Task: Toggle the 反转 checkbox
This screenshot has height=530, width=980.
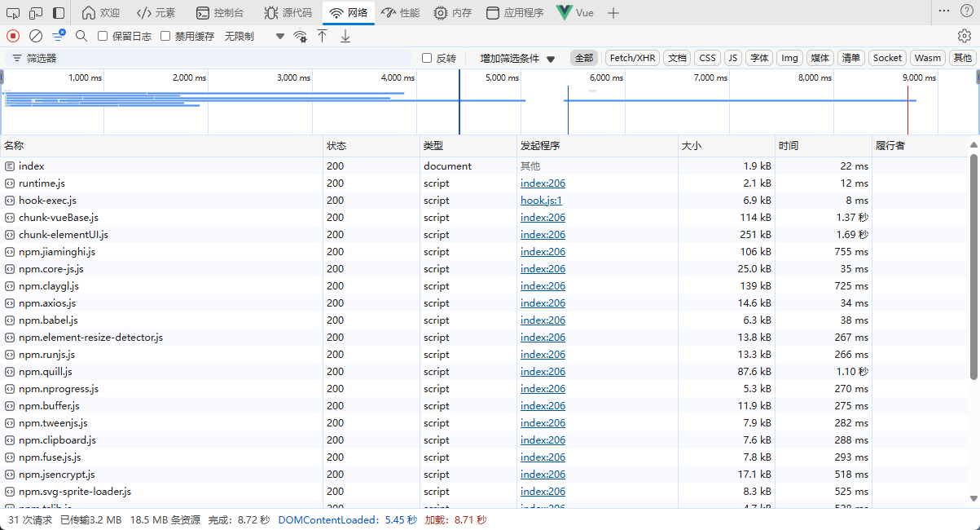Action: [x=427, y=58]
